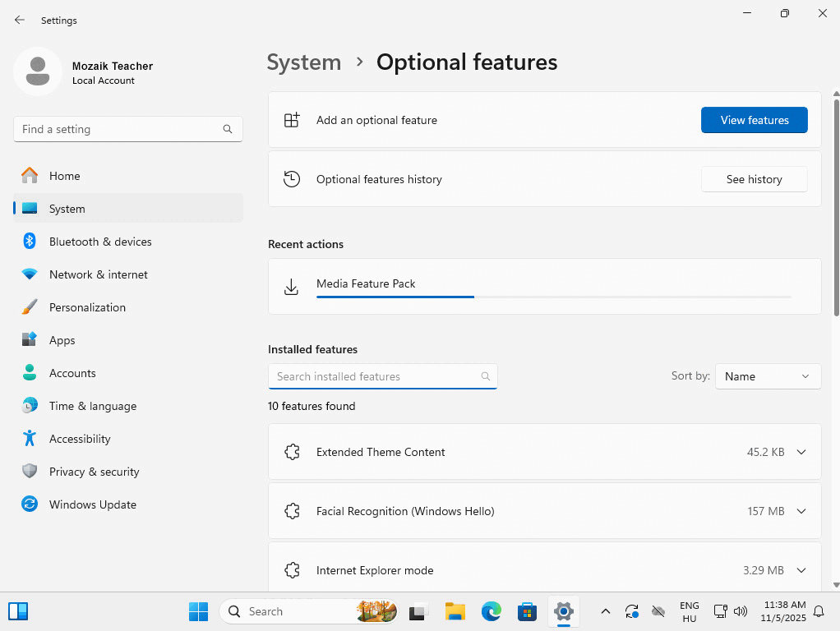Open Microsoft Edge from the taskbar
Viewport: 840px width, 631px height.
click(491, 611)
